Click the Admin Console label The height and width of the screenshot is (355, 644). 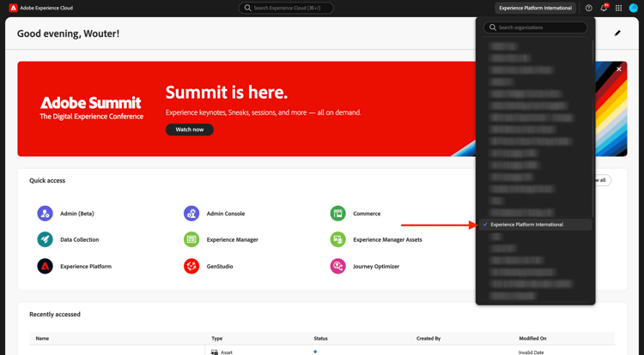[x=226, y=214]
